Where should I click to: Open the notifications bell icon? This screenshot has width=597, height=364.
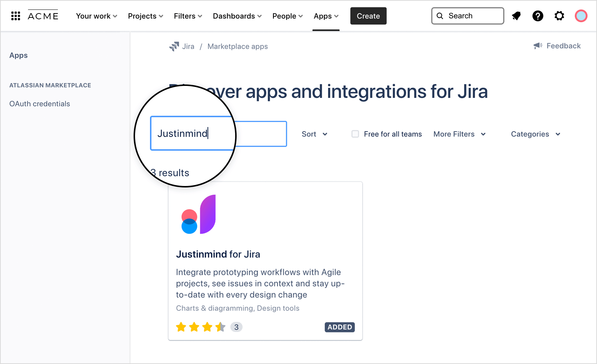516,16
